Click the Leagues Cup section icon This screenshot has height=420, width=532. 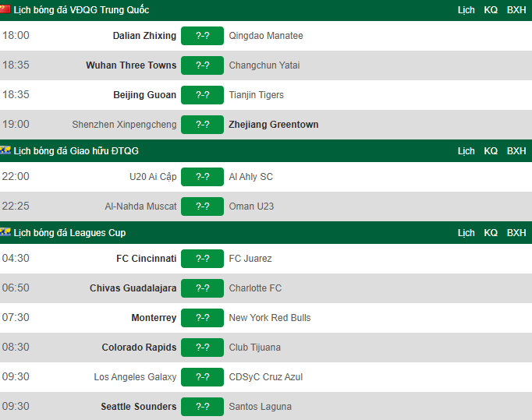[5, 232]
